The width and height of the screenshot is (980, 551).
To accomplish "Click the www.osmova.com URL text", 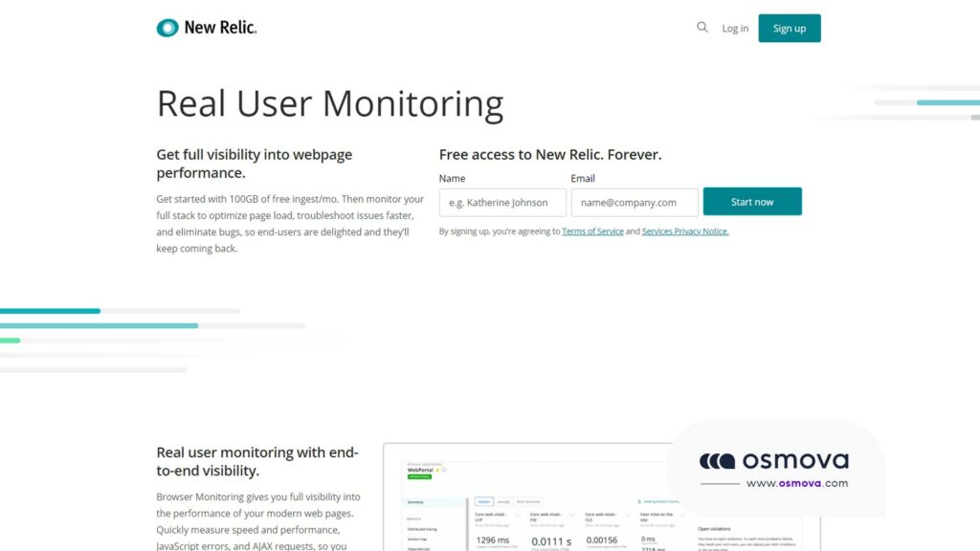I will tap(796, 483).
